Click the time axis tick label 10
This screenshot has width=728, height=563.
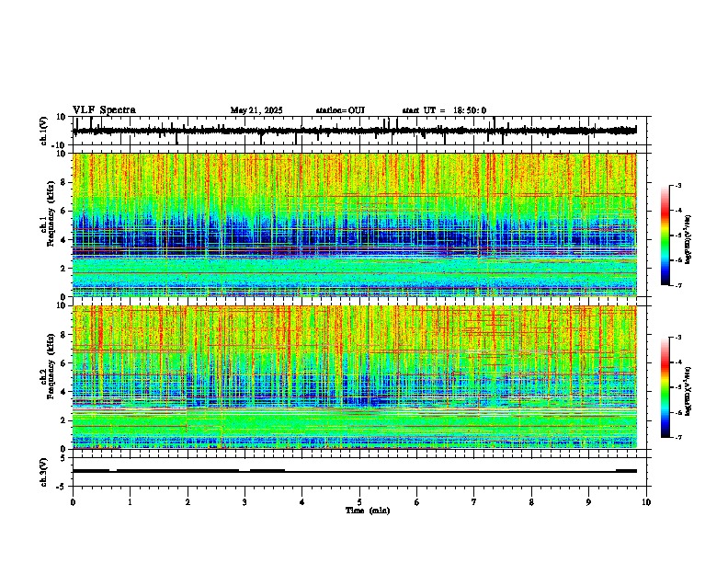(646, 502)
